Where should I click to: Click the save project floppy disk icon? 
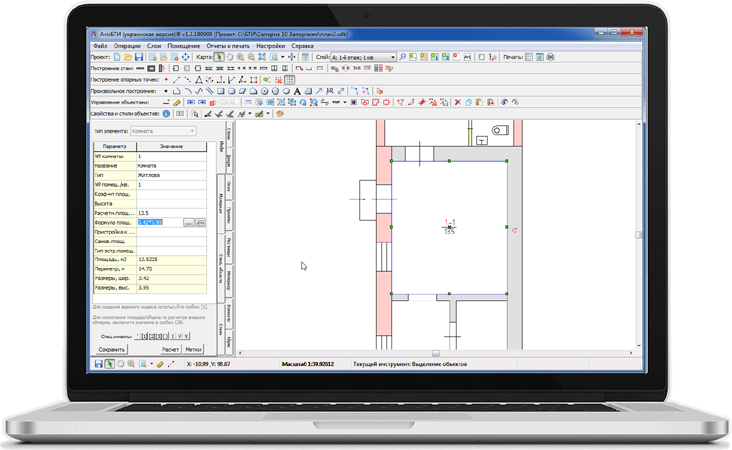coord(139,57)
